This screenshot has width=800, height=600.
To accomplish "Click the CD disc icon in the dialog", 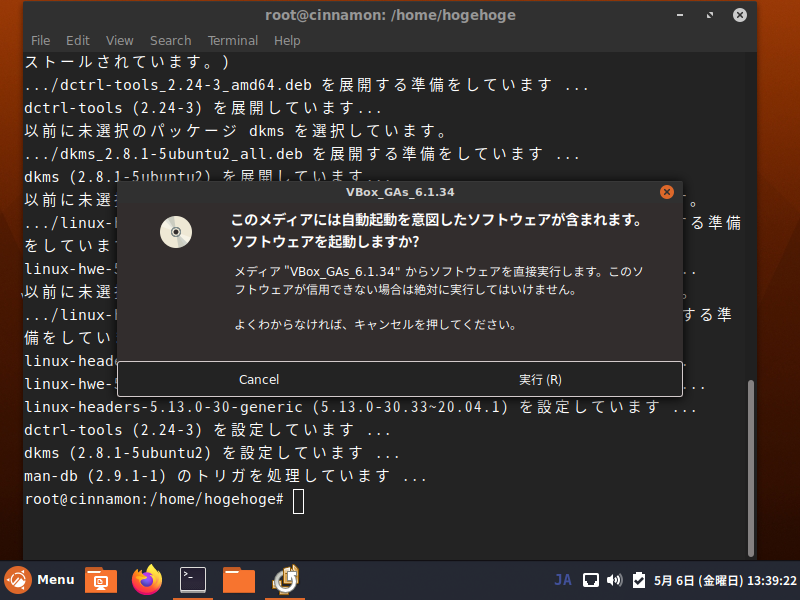I will 176,232.
